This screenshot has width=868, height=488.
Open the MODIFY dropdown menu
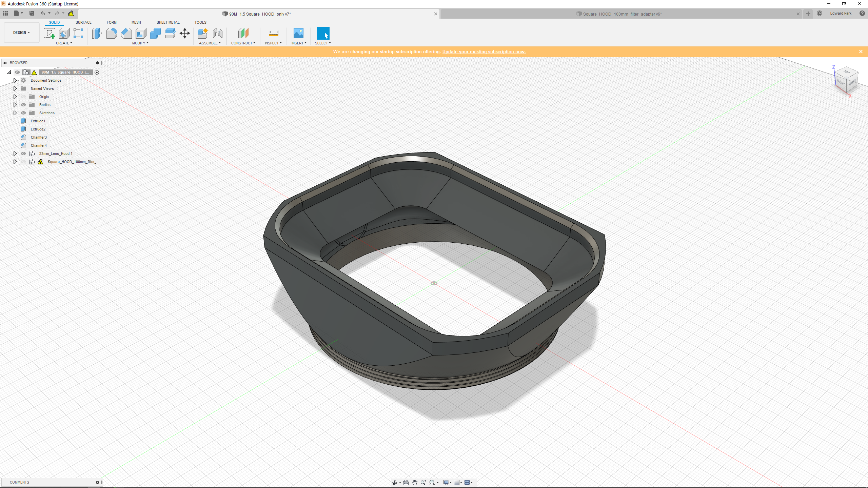click(140, 43)
